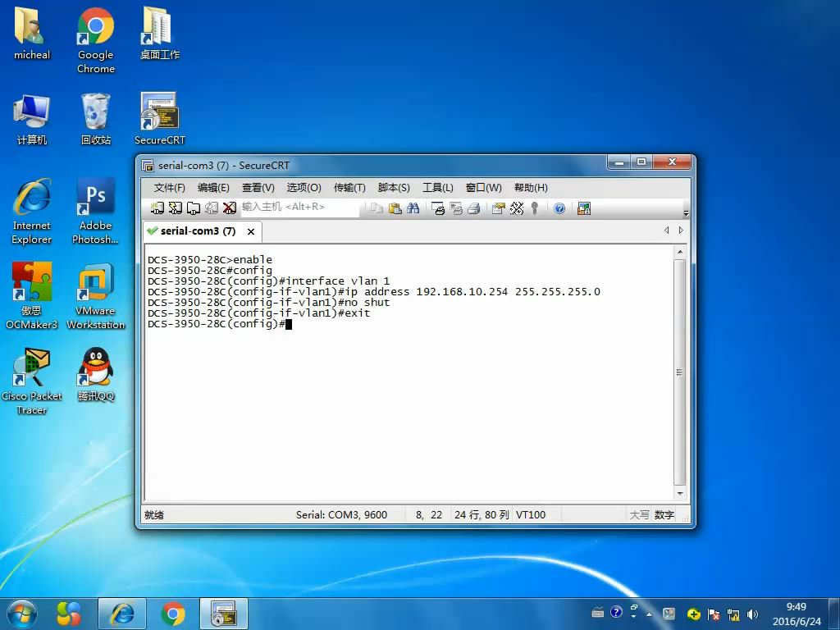This screenshot has width=840, height=630.
Task: Open the 脚本(S) menu
Action: click(394, 188)
